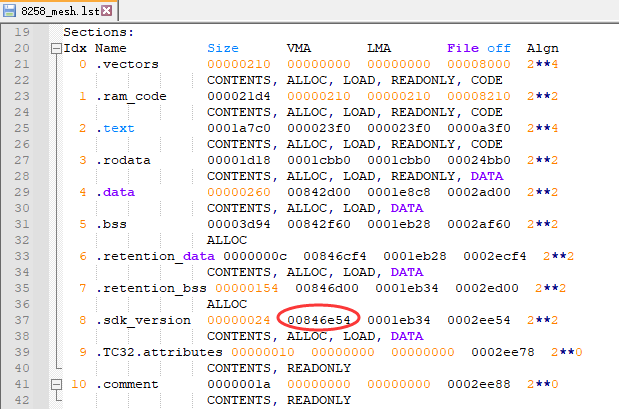Click 'DATA' flag on line 28
The image size is (619, 409).
coord(487,176)
